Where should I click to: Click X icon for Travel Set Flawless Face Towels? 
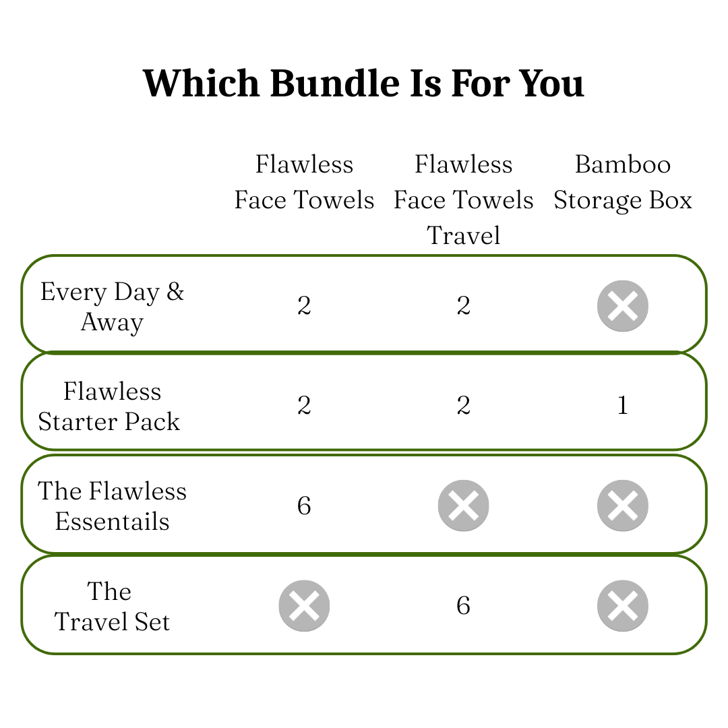pos(304,605)
